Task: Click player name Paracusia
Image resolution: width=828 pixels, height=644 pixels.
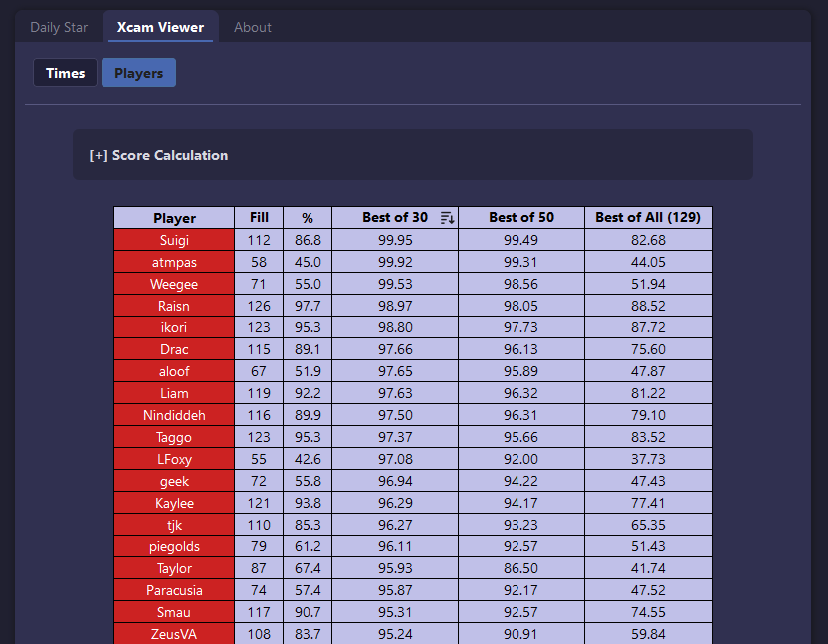Action: click(174, 590)
